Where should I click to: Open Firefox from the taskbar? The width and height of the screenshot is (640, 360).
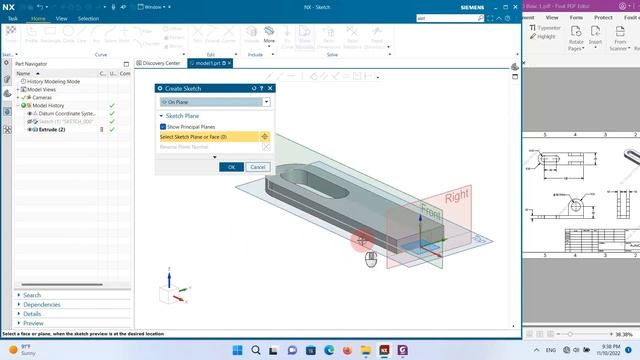(347, 350)
